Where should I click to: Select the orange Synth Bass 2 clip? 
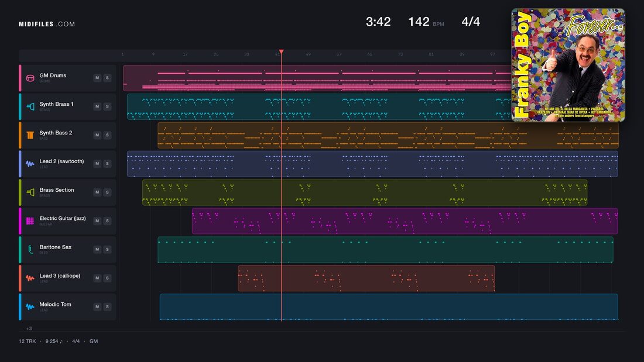pos(388,135)
